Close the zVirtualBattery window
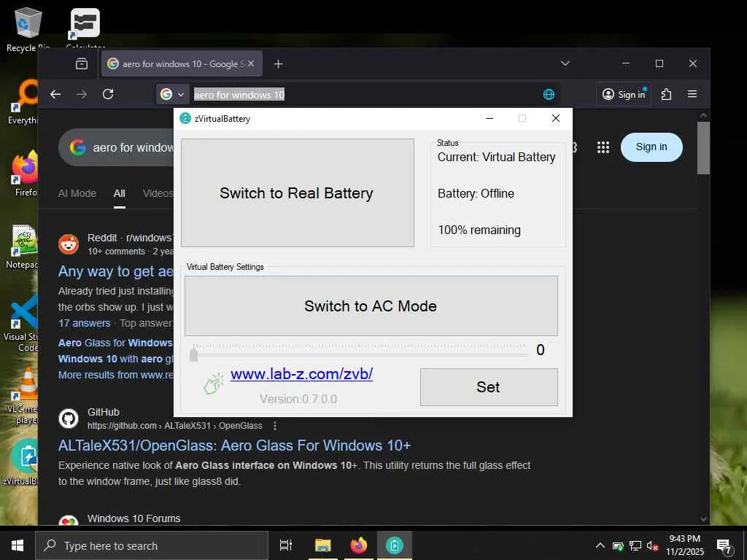 [x=555, y=118]
